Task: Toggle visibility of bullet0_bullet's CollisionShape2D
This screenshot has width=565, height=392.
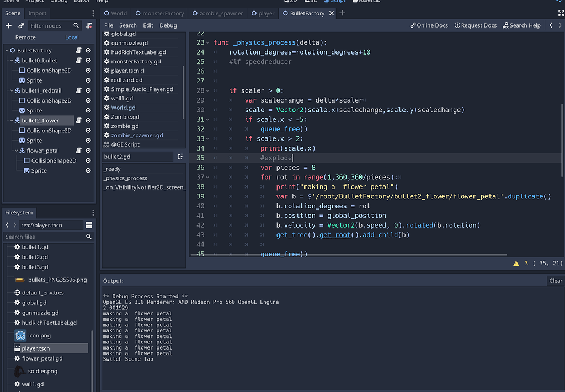Action: [x=88, y=71]
